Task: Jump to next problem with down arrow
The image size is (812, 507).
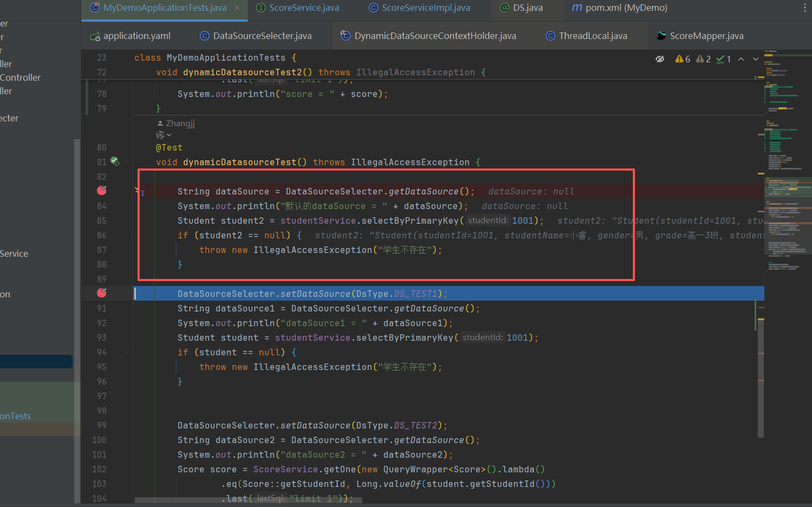Action: (755, 59)
